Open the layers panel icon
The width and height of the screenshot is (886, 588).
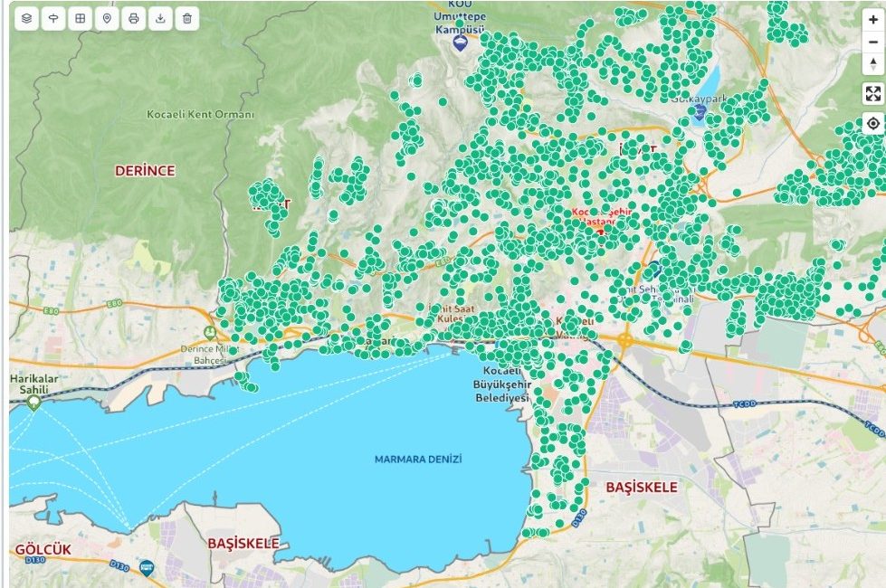coord(25,18)
